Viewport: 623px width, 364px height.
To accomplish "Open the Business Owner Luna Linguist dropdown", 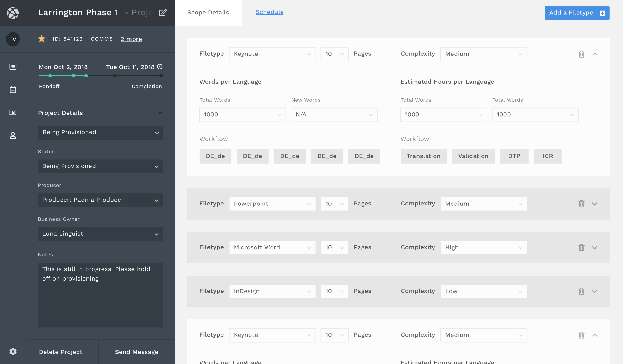I will pos(100,234).
